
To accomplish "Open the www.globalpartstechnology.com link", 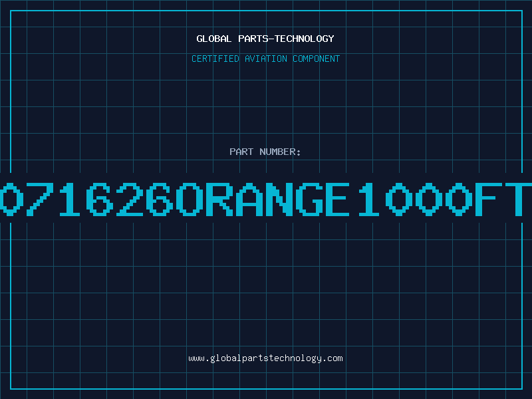I will point(265,358).
